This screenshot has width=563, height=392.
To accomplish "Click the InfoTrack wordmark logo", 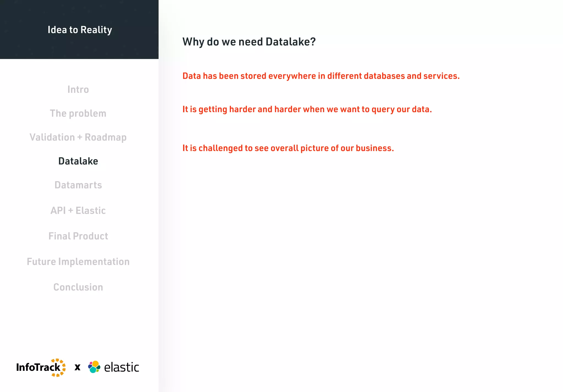I will pos(38,367).
